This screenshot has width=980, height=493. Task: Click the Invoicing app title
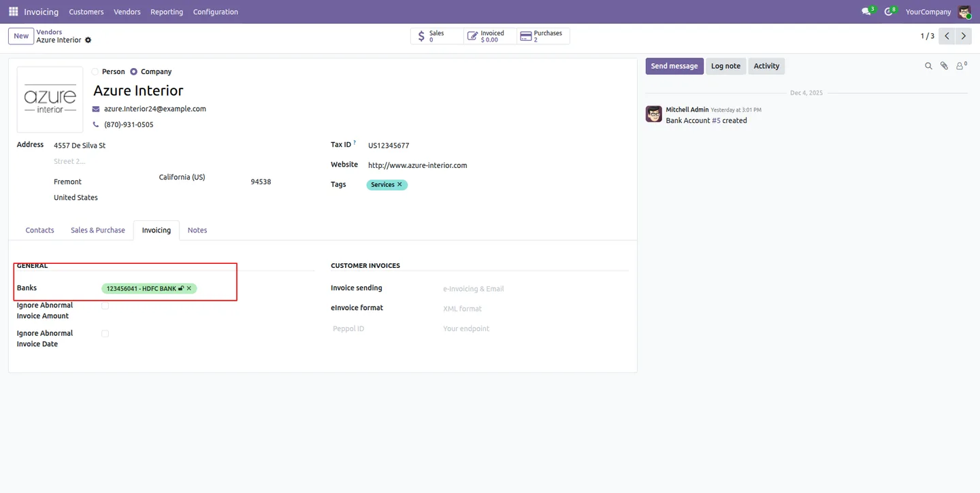[x=42, y=12]
